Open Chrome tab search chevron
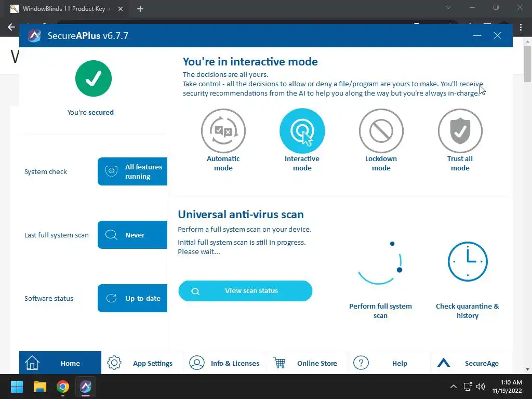 coord(448,7)
